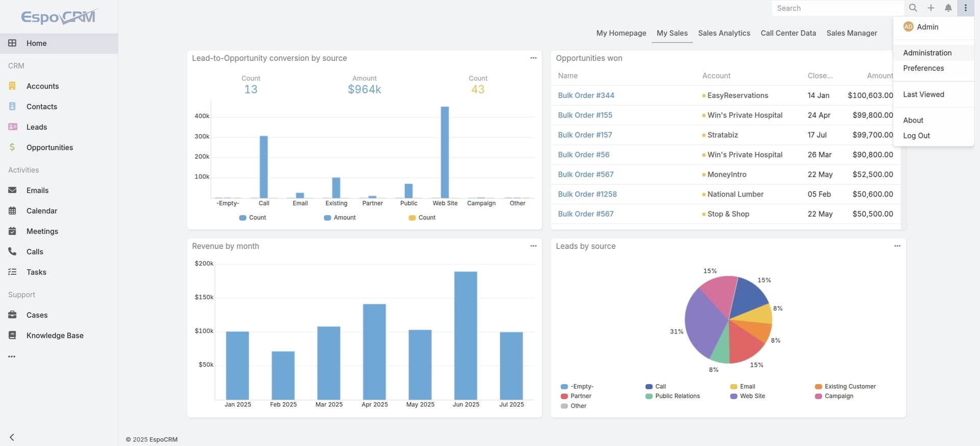Open Revenue by month dashlet options menu

coord(533,246)
